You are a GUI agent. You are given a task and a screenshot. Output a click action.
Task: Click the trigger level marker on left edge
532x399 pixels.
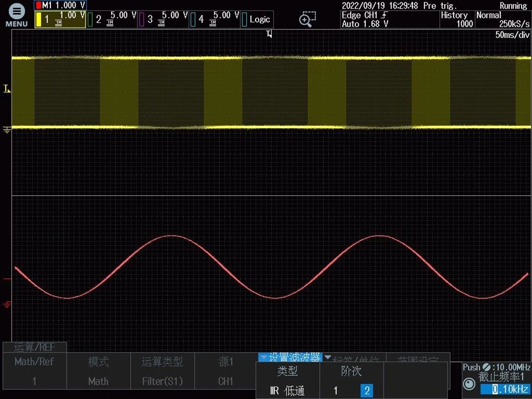pyautogui.click(x=7, y=88)
